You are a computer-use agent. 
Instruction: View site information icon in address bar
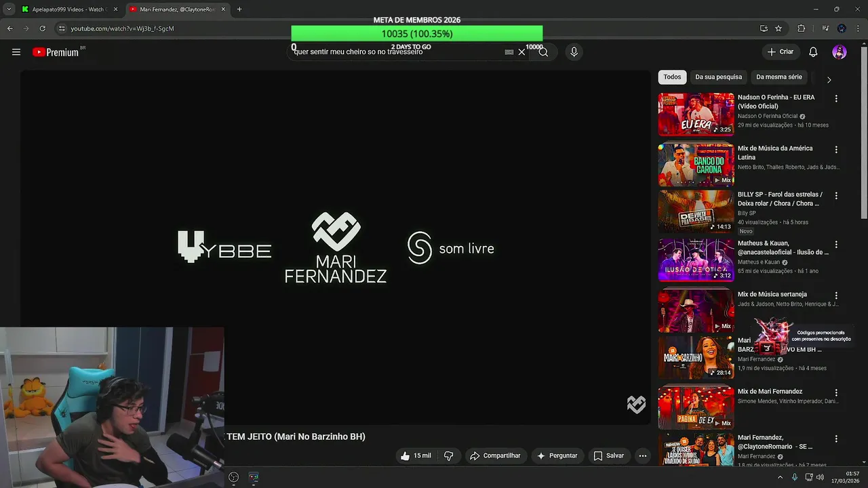[62, 28]
